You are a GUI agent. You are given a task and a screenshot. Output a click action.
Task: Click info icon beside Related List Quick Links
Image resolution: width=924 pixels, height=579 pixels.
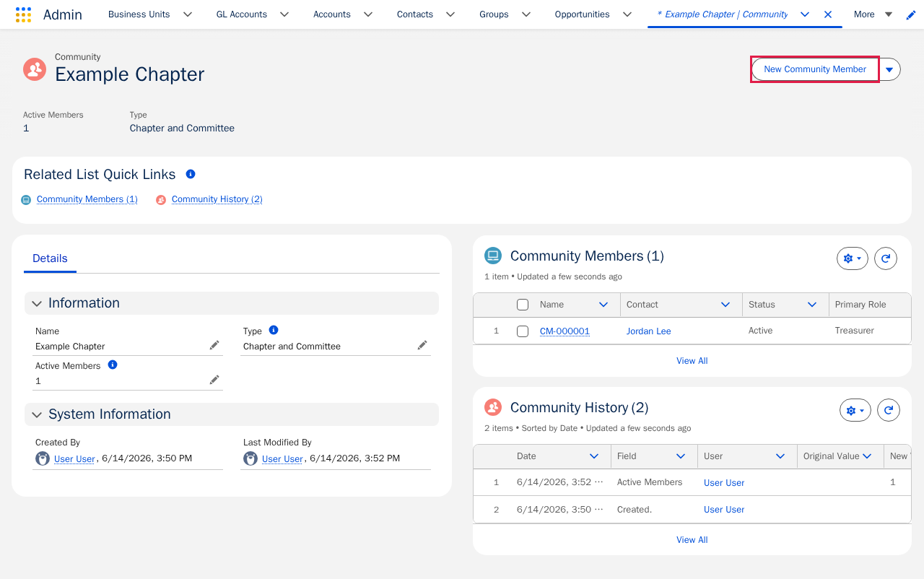tap(191, 174)
